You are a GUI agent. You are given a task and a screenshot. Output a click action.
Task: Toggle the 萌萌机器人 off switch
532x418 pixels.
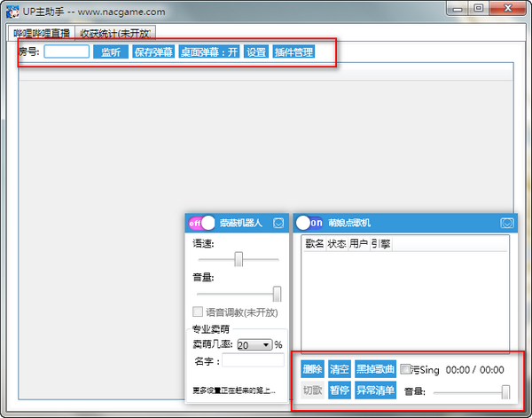(x=201, y=223)
